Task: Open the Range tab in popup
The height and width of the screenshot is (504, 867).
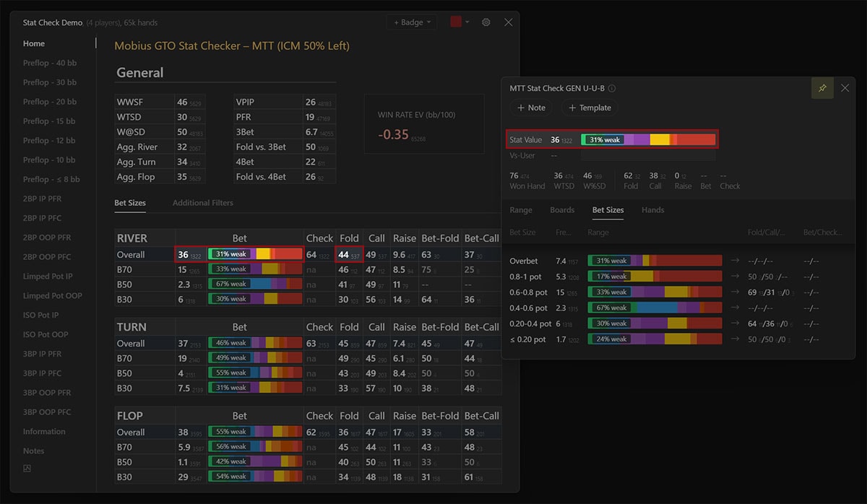Action: pos(521,210)
